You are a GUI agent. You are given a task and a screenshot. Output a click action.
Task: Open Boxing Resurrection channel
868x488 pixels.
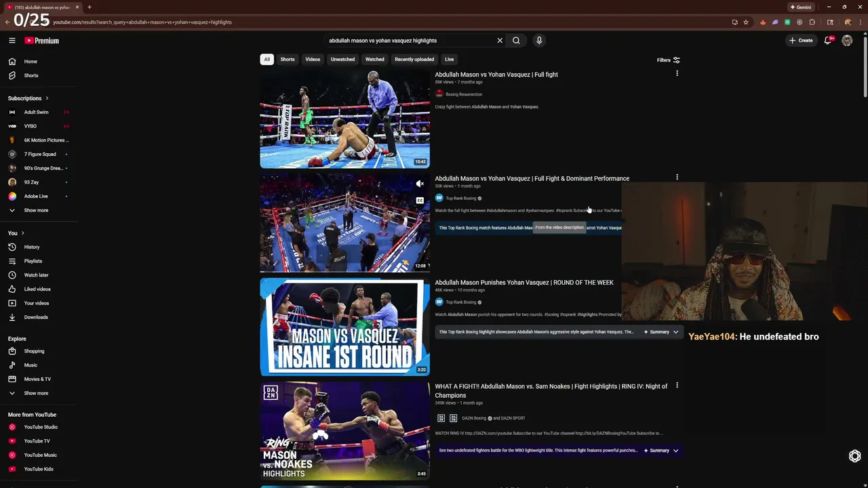click(x=464, y=94)
